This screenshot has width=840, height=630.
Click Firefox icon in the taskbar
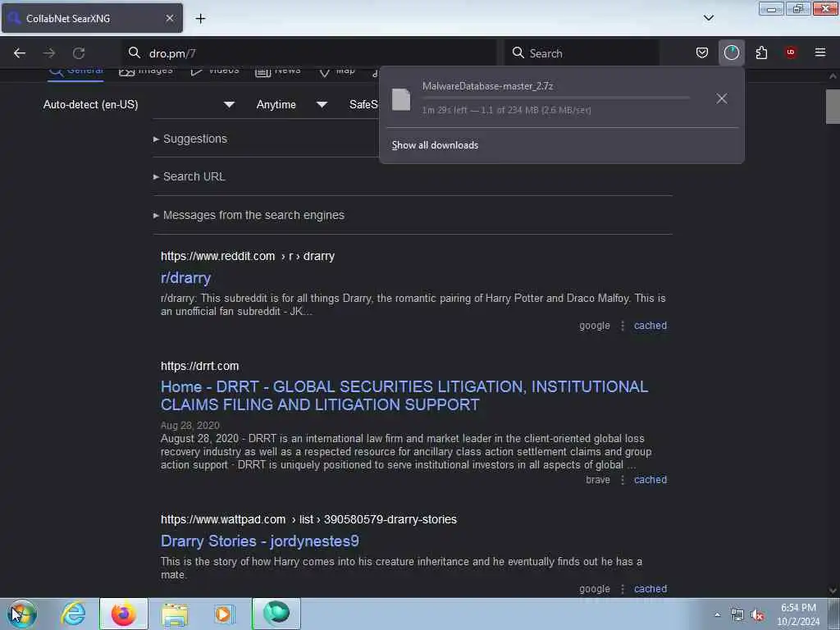click(x=123, y=614)
